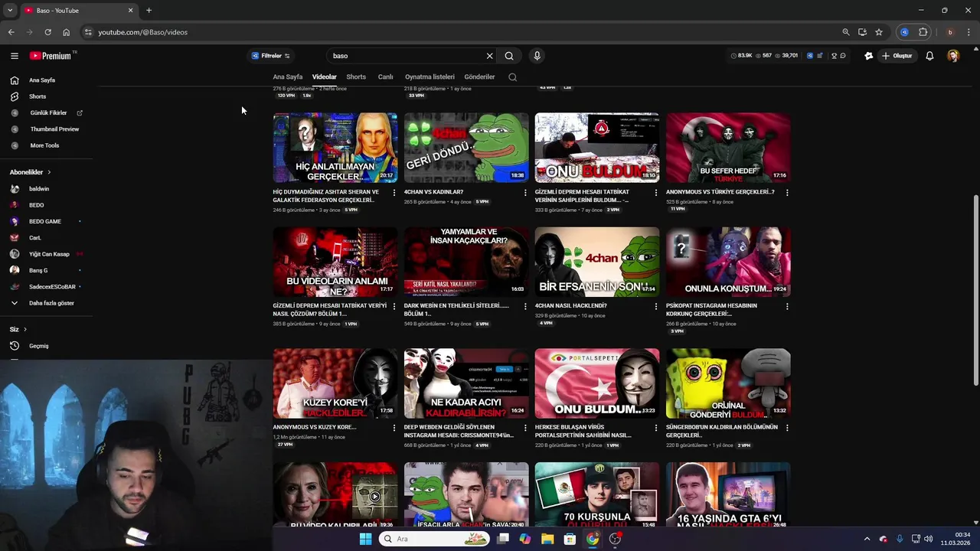
Task: Open Geçmiş history page
Action: pos(38,346)
